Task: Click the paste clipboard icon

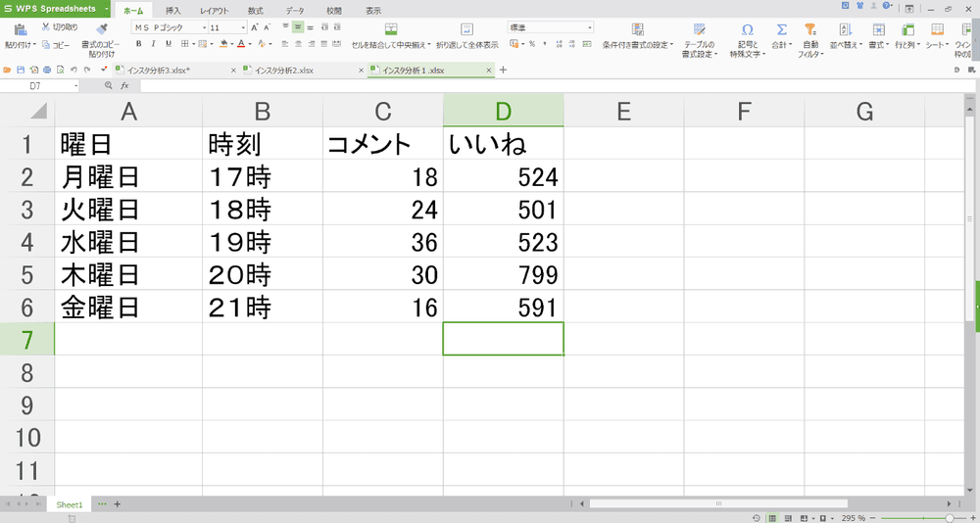Action: (20, 30)
